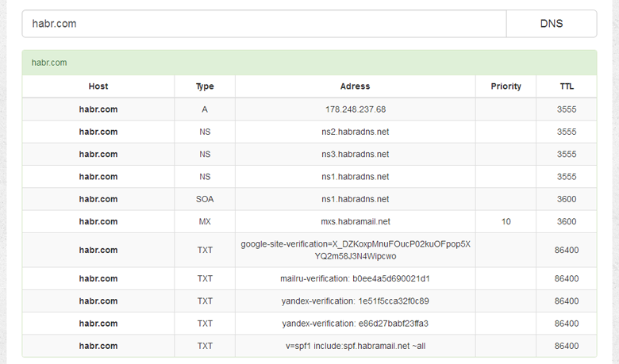Click the Priority column header
619x364 pixels.
click(x=506, y=86)
